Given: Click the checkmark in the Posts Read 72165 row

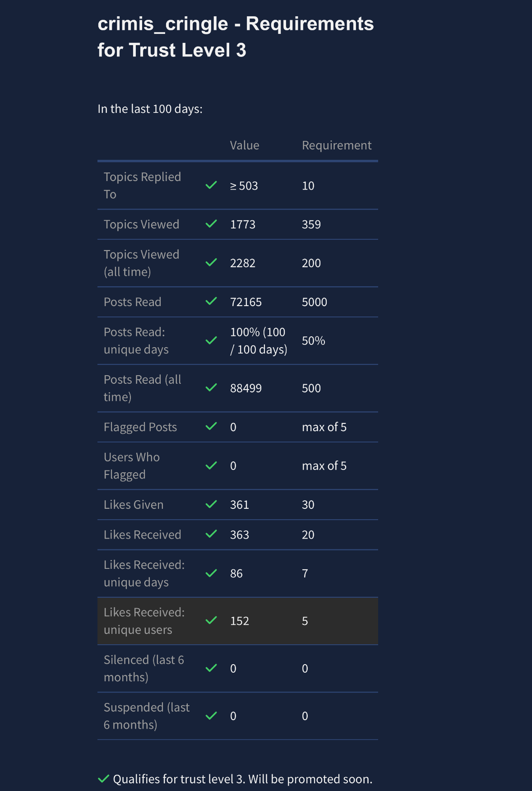Looking at the screenshot, I should 211,301.
